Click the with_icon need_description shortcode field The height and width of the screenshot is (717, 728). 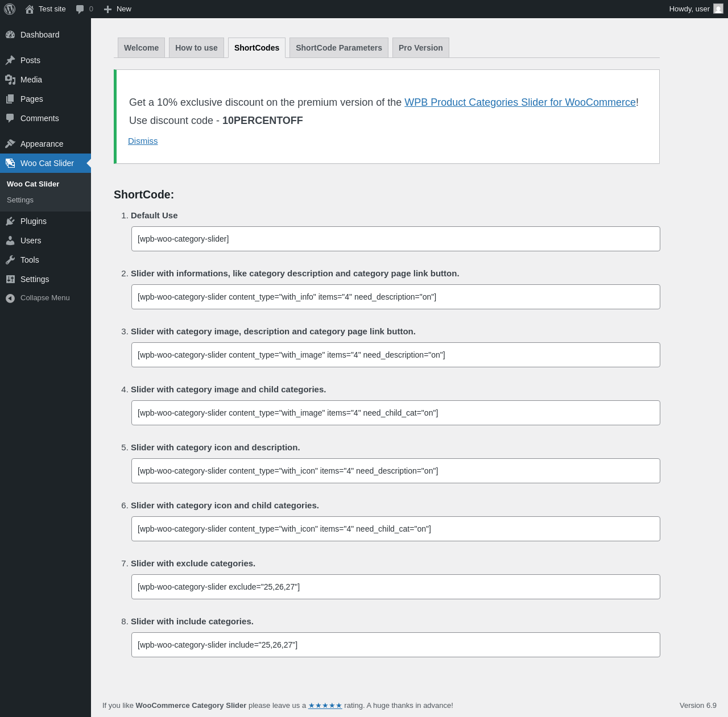pyautogui.click(x=396, y=471)
